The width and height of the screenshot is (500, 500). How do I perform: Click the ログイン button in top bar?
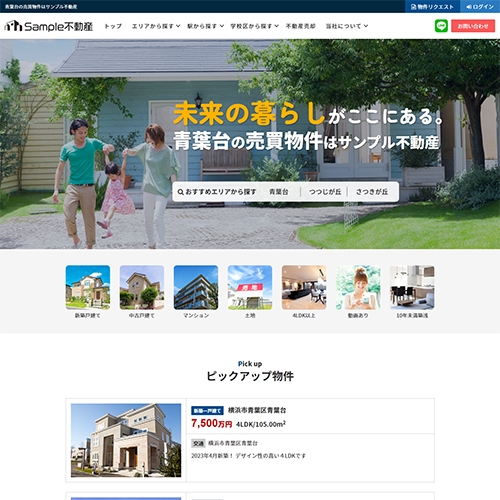(480, 7)
